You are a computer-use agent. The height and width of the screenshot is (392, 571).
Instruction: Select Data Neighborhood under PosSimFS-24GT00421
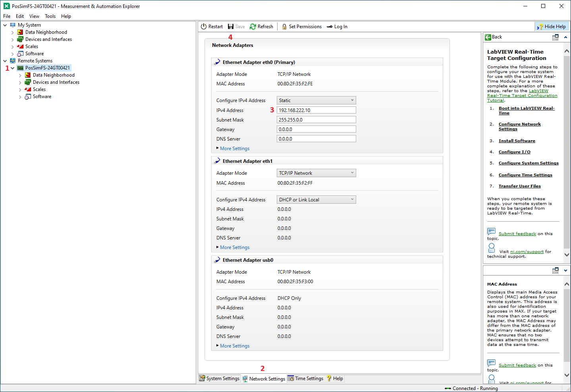54,75
